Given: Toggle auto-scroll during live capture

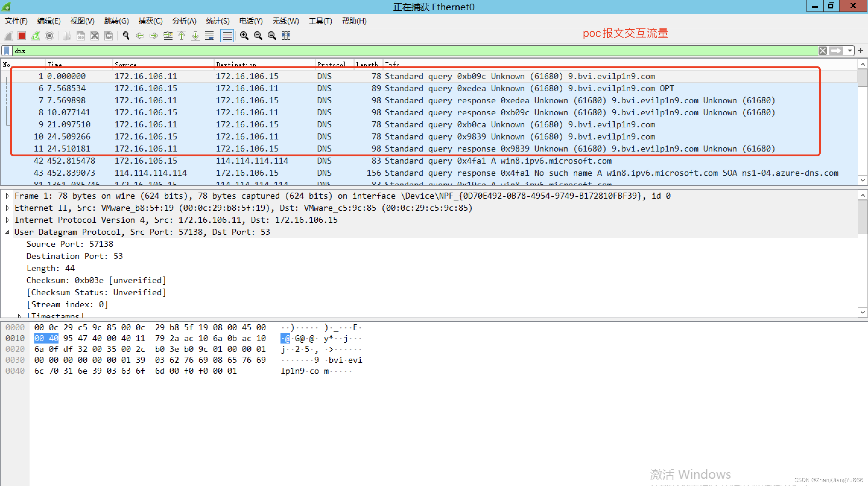Looking at the screenshot, I should point(209,35).
